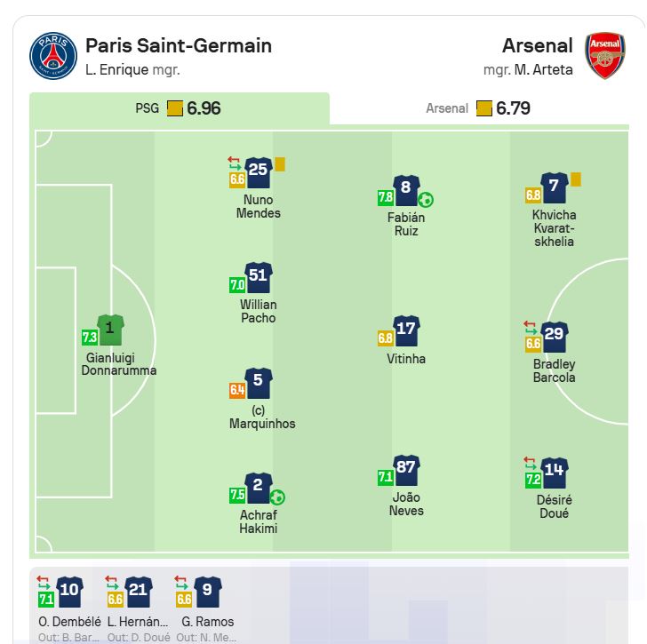
Task: Click the Paris Saint-Germain team name
Action: tap(179, 45)
